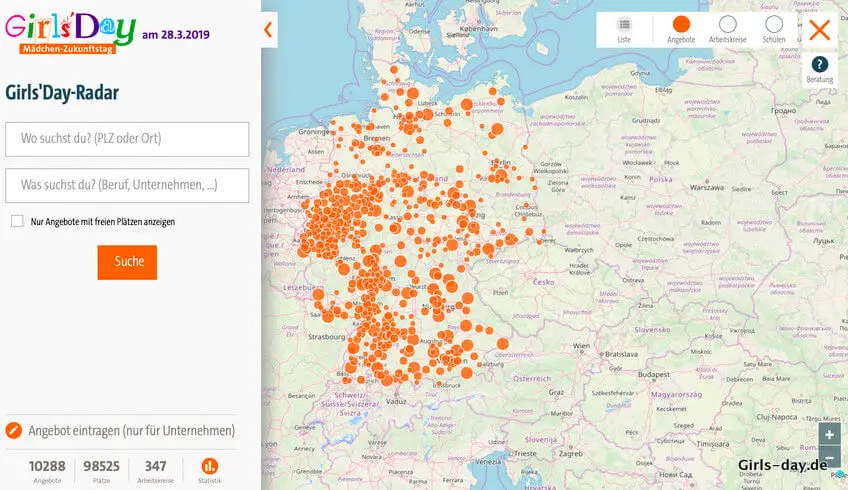The image size is (848, 490).
Task: Click the 10288 Angebote counter
Action: (x=47, y=470)
